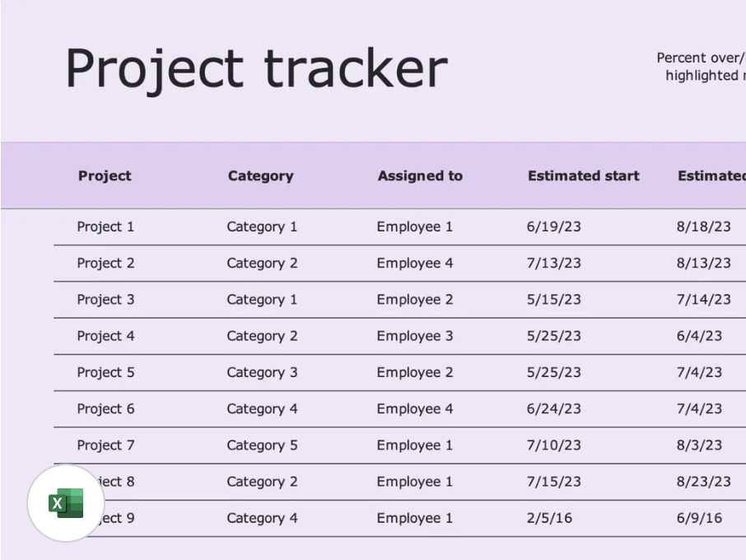Select the Estimated start column header

(x=583, y=175)
